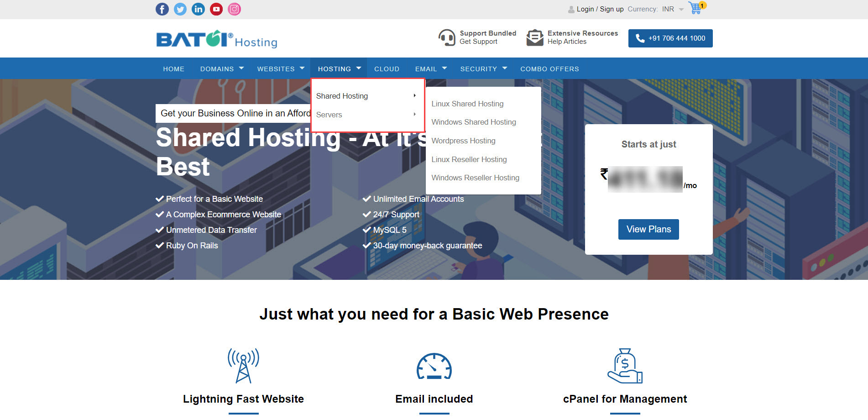Screen dimensions: 868x420
Task: Open the Currency INR dropdown
Action: pyautogui.click(x=673, y=9)
